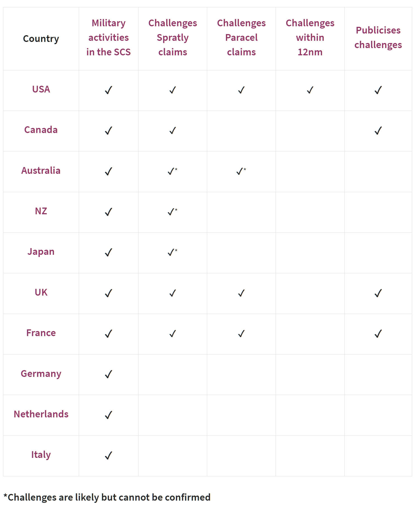Click the Publicises challenges column header
This screenshot has width=420, height=509.
(378, 38)
